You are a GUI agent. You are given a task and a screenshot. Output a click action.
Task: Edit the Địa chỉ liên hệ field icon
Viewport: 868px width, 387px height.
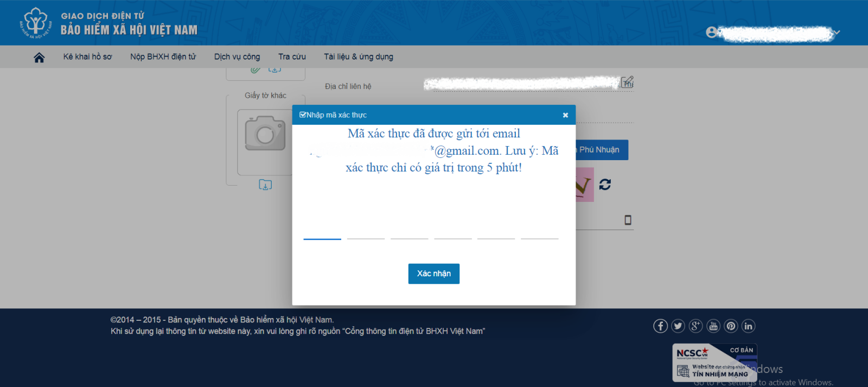(x=627, y=82)
